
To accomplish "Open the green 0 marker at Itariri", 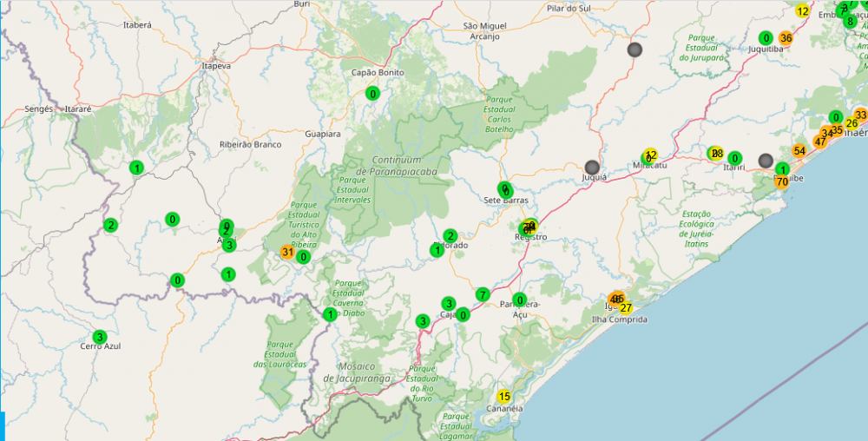I will pyautogui.click(x=734, y=158).
